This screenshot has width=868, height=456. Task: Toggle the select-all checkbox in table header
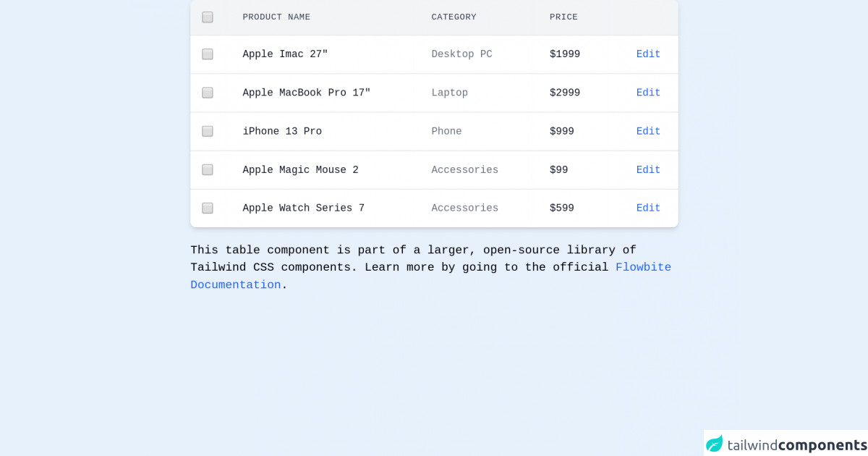pos(208,17)
